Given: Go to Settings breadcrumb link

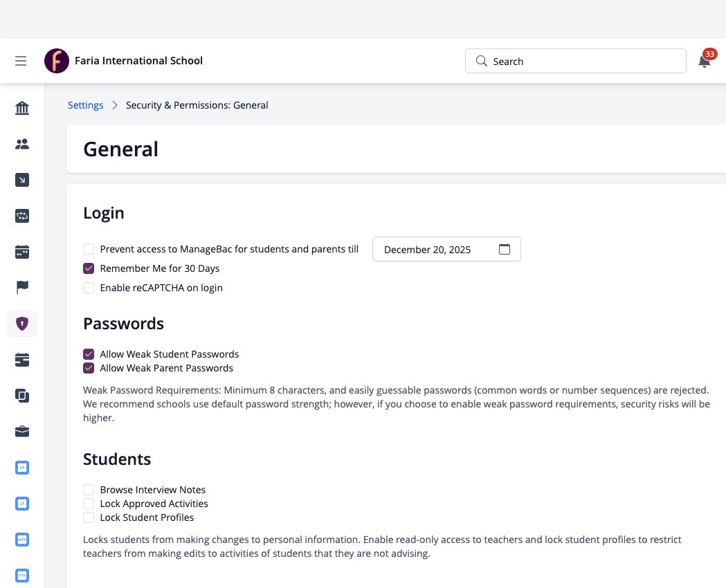Looking at the screenshot, I should pos(86,105).
